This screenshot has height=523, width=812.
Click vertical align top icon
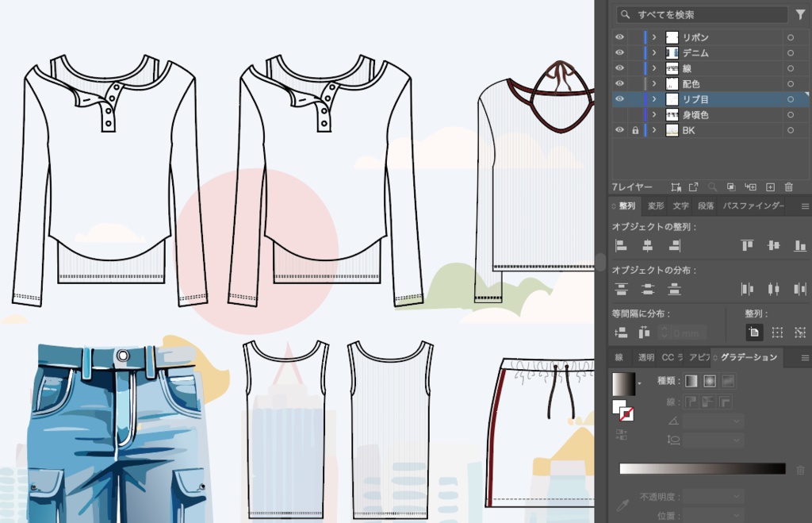coord(747,246)
